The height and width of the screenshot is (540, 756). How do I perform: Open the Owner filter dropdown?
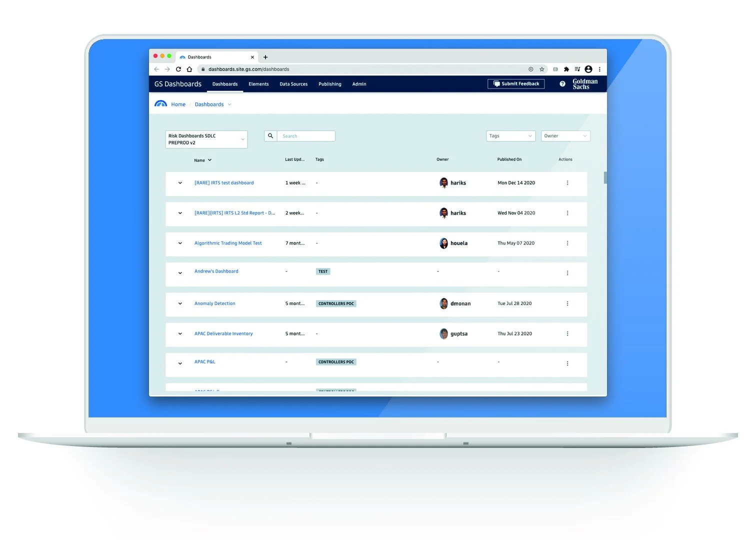[x=565, y=135]
